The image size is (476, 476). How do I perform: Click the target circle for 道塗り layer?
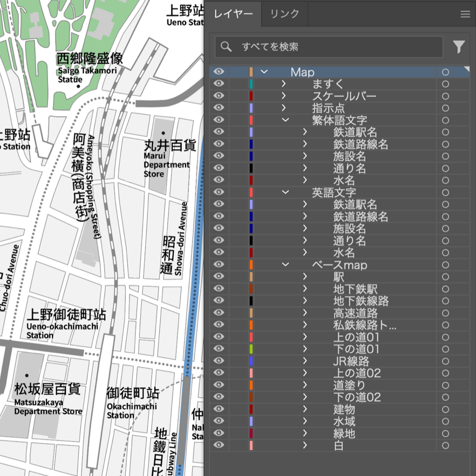click(x=445, y=385)
